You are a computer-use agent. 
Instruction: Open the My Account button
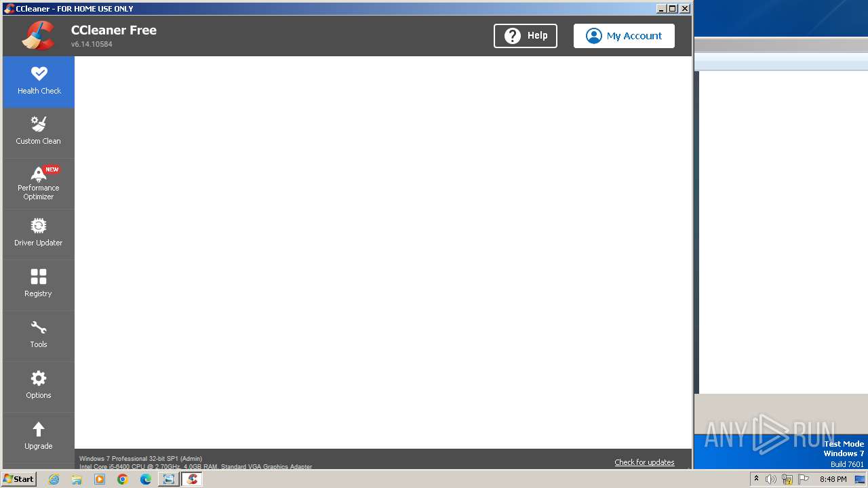624,36
